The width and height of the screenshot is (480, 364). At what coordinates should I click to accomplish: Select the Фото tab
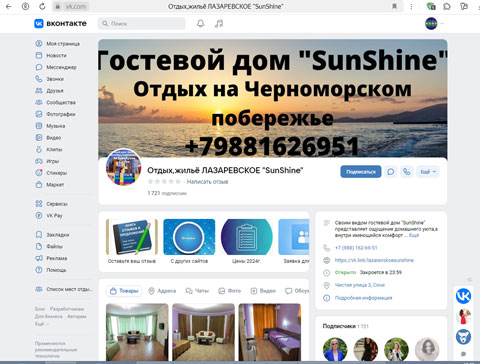(229, 291)
